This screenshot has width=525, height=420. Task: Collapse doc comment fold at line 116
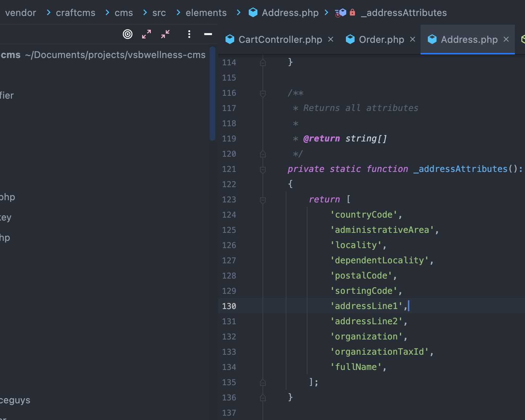[x=263, y=94]
